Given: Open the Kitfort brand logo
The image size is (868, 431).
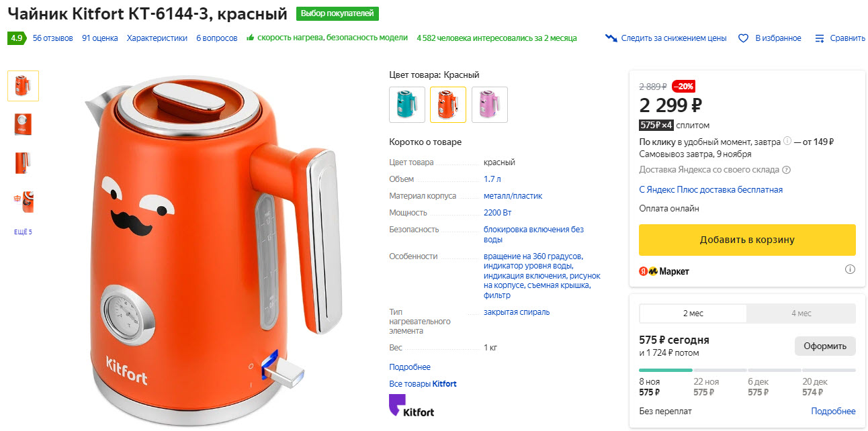Looking at the screenshot, I should [x=411, y=405].
